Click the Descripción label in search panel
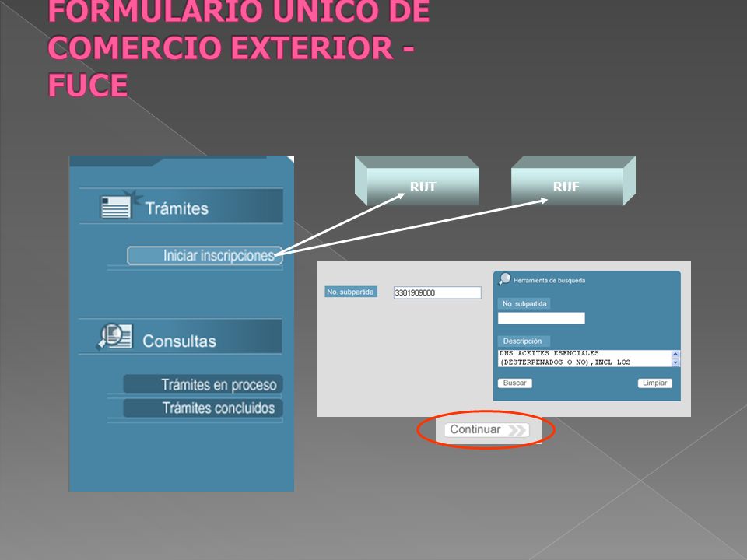The width and height of the screenshot is (747, 560). click(523, 341)
